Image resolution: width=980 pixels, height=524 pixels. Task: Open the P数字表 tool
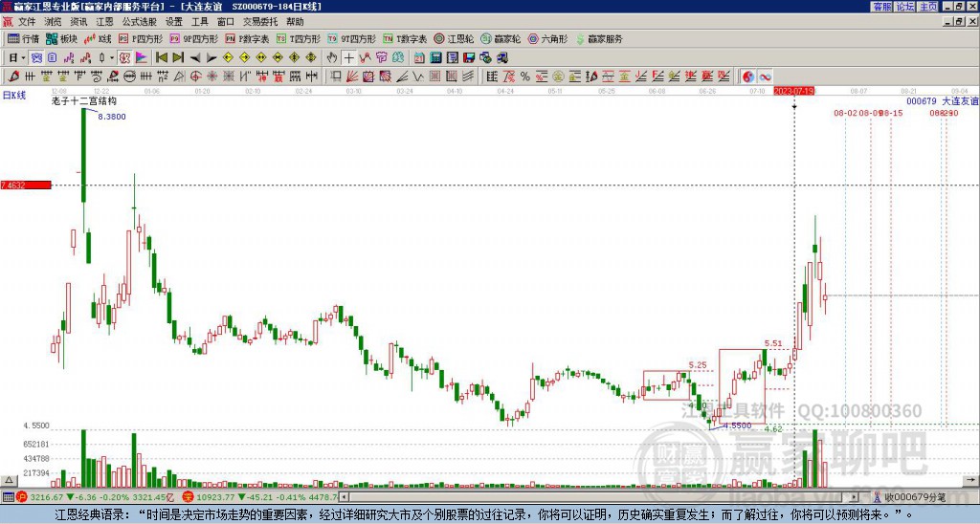coord(248,38)
